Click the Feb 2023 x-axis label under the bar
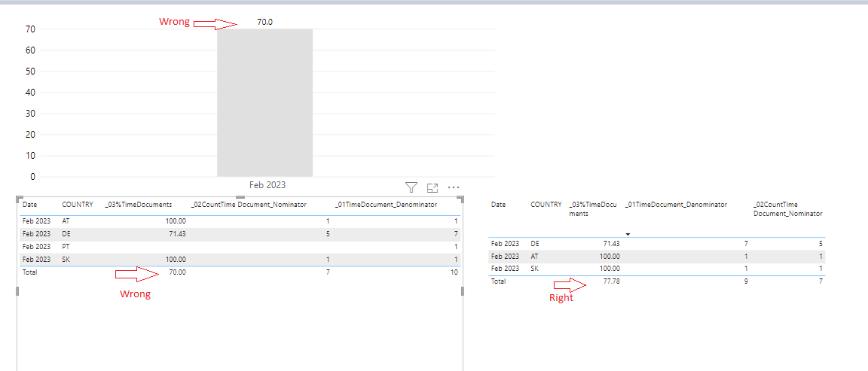 coord(267,185)
